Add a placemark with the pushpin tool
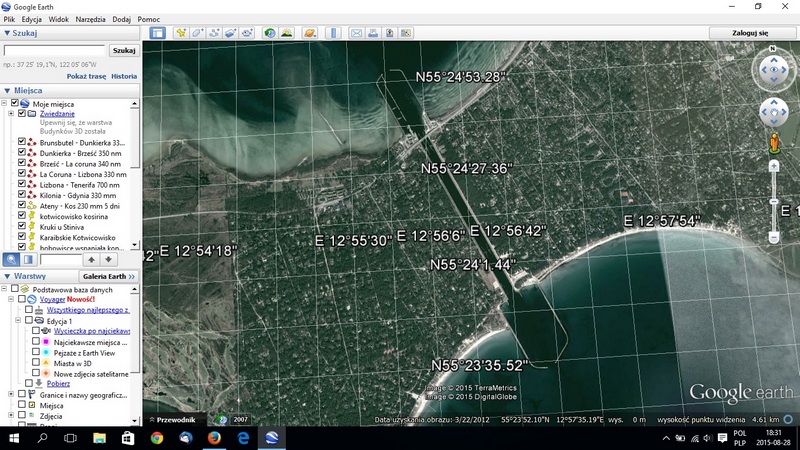Image resolution: width=800 pixels, height=450 pixels. 181,33
